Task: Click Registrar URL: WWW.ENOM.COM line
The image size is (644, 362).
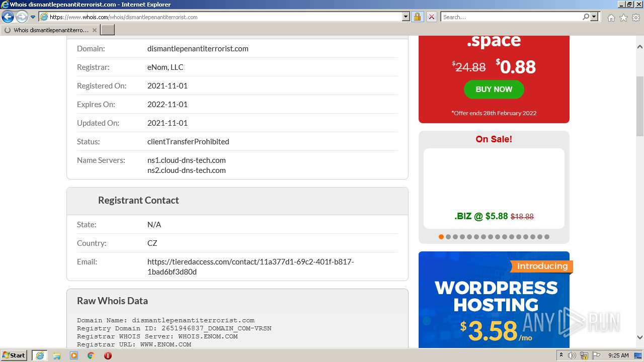Action: point(134,344)
